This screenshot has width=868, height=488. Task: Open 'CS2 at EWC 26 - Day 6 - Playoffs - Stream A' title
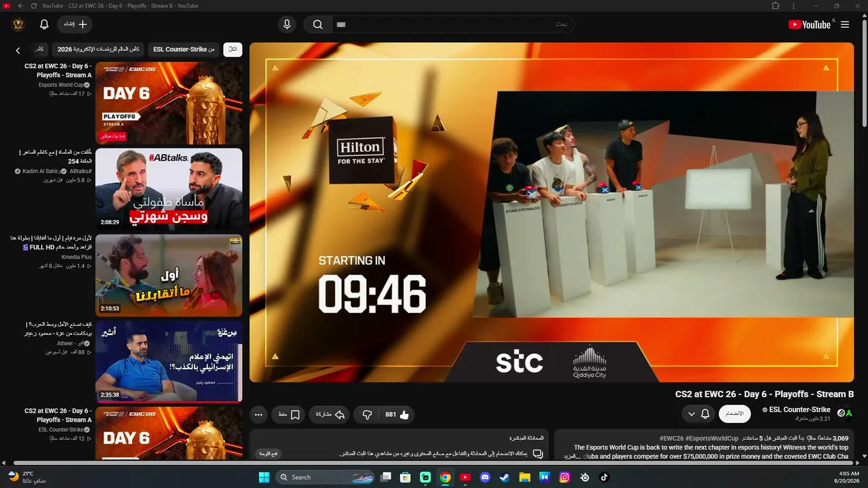point(58,70)
